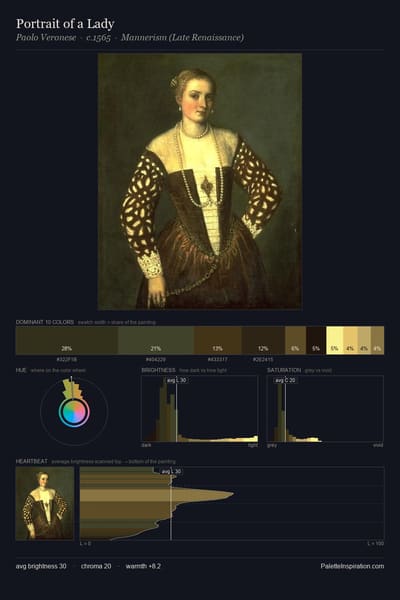
Task: Click the 'avg L 30' marker in the Heartbeat chart
Action: 171,471
